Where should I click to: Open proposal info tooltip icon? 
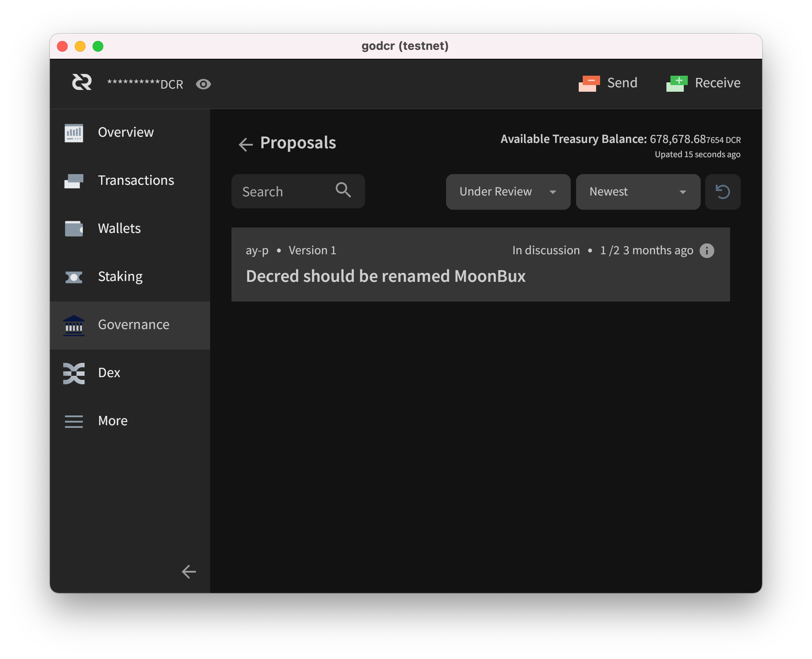click(x=707, y=251)
